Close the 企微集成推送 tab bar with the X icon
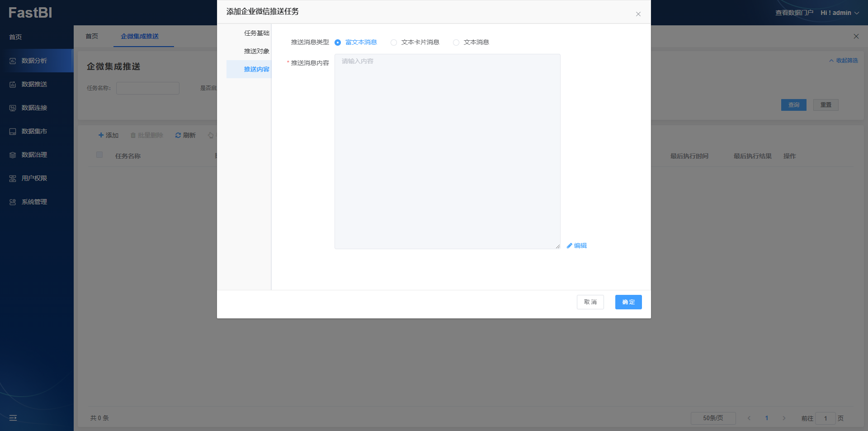 pos(856,36)
